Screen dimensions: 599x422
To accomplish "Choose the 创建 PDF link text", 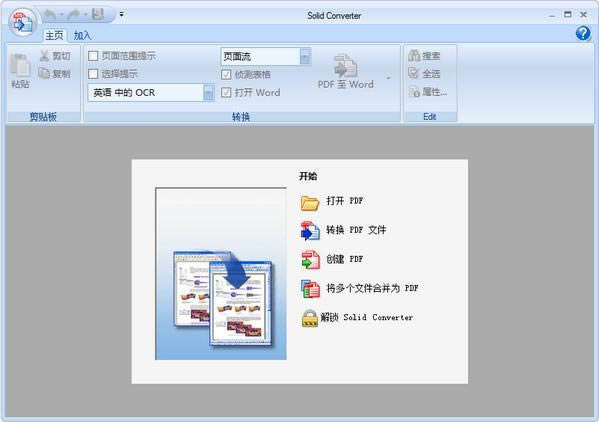I will tap(345, 259).
